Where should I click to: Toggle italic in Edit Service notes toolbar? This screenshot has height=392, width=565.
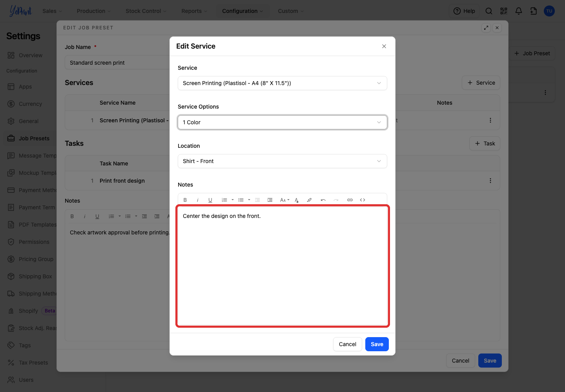tap(198, 200)
